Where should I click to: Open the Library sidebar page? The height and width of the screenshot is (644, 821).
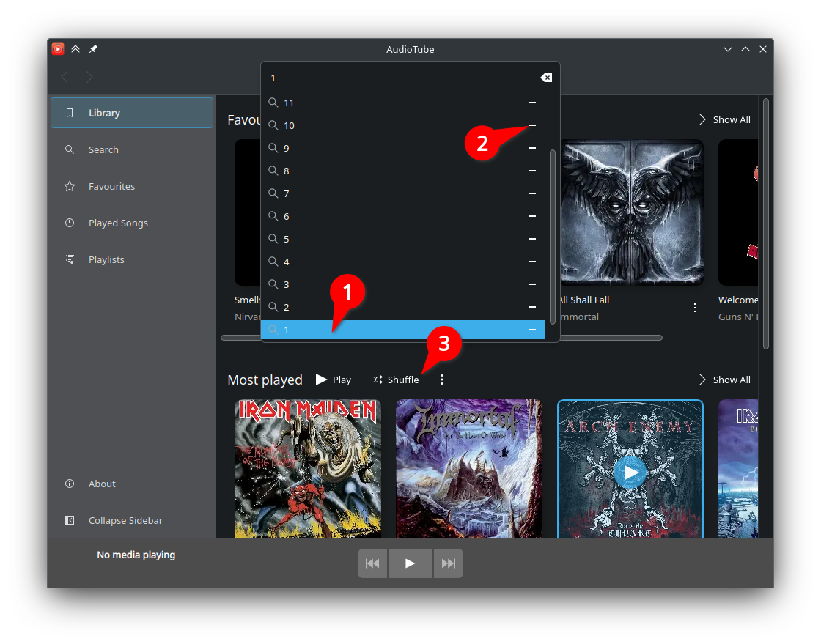(x=132, y=113)
